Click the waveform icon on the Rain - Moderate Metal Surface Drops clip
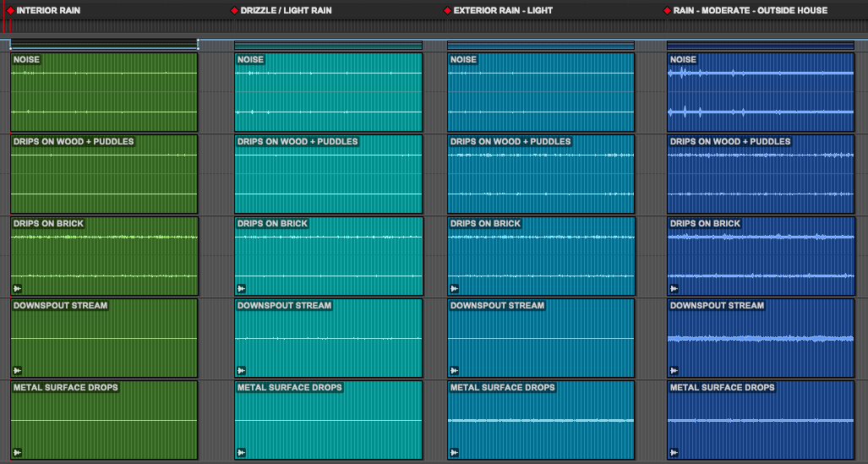The height and width of the screenshot is (464, 868). 674,452
